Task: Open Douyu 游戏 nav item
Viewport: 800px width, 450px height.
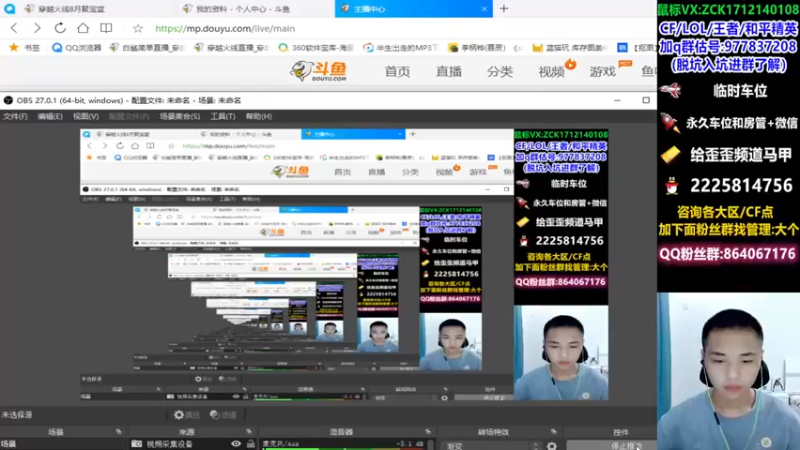Action: click(603, 71)
